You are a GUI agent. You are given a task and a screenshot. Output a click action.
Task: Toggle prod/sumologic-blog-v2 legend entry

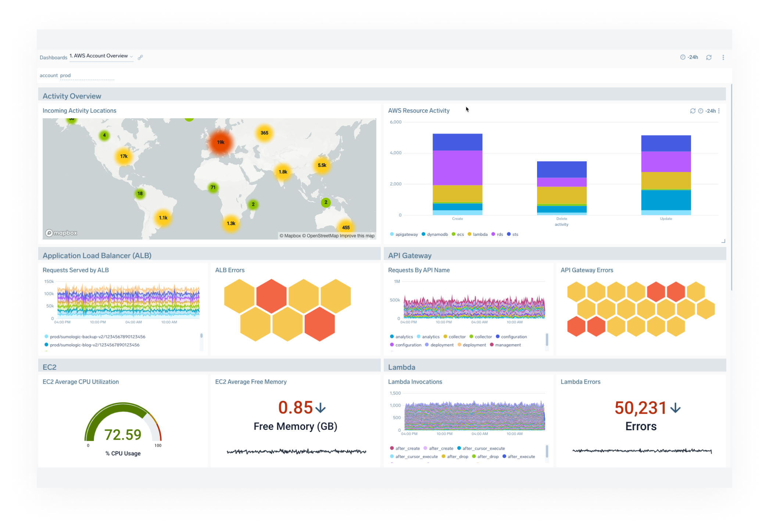coord(92,345)
